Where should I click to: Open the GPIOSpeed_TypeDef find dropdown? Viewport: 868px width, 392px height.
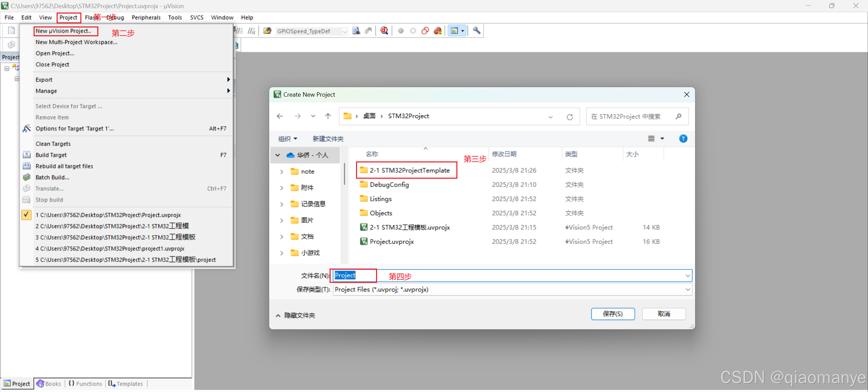click(x=344, y=31)
